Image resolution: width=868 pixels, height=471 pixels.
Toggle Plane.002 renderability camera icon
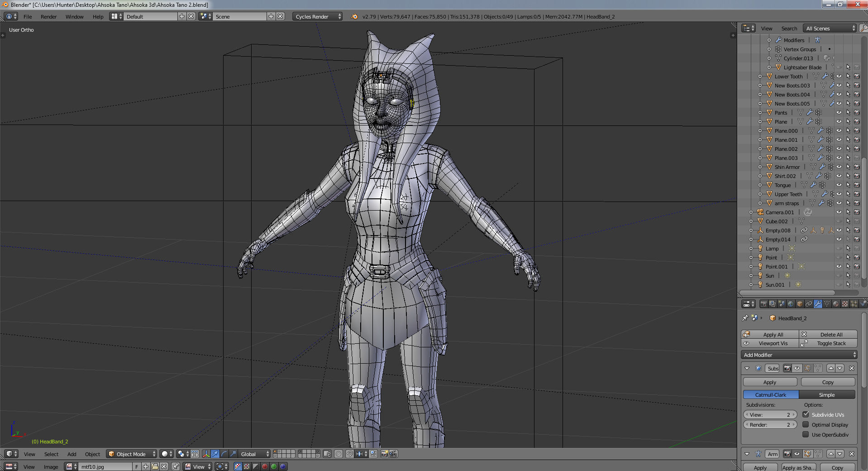click(857, 149)
